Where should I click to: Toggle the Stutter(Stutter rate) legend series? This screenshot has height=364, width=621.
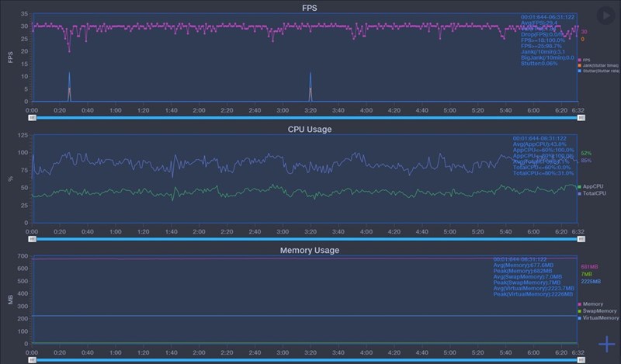(598, 71)
